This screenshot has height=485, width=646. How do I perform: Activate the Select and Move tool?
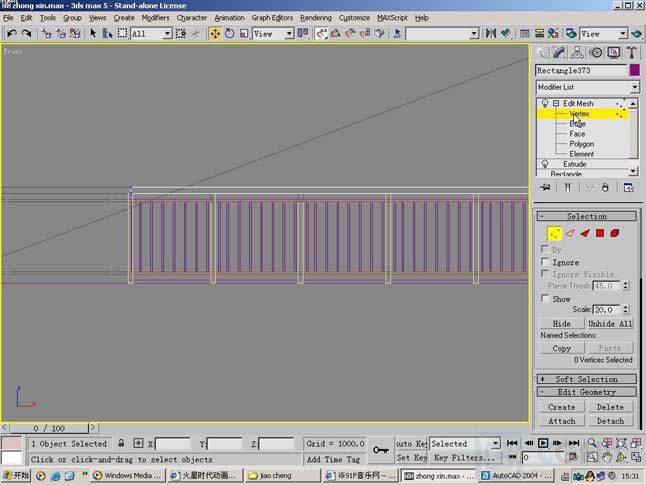tap(215, 33)
